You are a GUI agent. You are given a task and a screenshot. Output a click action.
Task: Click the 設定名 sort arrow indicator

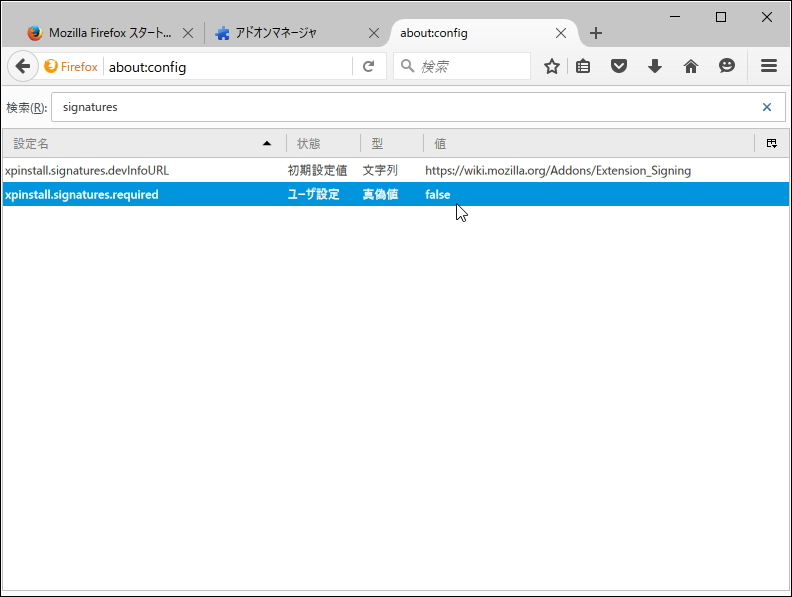267,143
